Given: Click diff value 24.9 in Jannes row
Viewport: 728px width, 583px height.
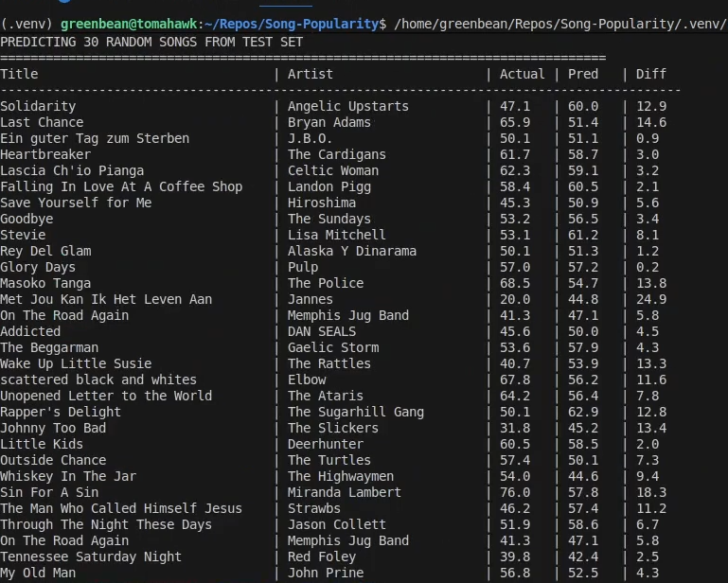Looking at the screenshot, I should 651,299.
